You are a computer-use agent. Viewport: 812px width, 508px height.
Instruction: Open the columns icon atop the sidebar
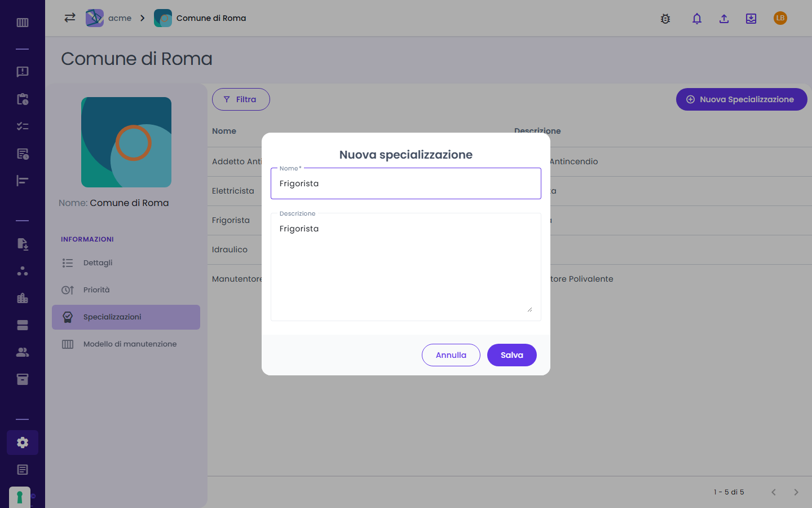(23, 23)
